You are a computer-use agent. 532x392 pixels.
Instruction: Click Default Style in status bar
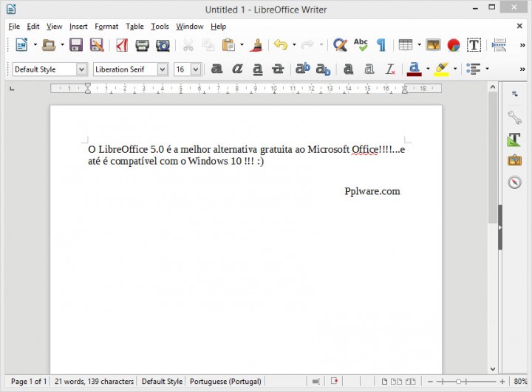(x=162, y=382)
